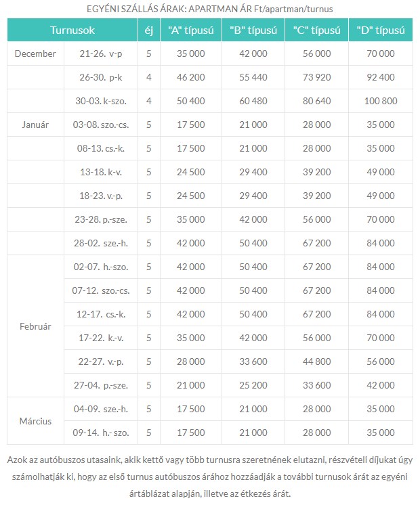Select the Január month cell
Viewport: 420px width, 507px height.
click(35, 125)
